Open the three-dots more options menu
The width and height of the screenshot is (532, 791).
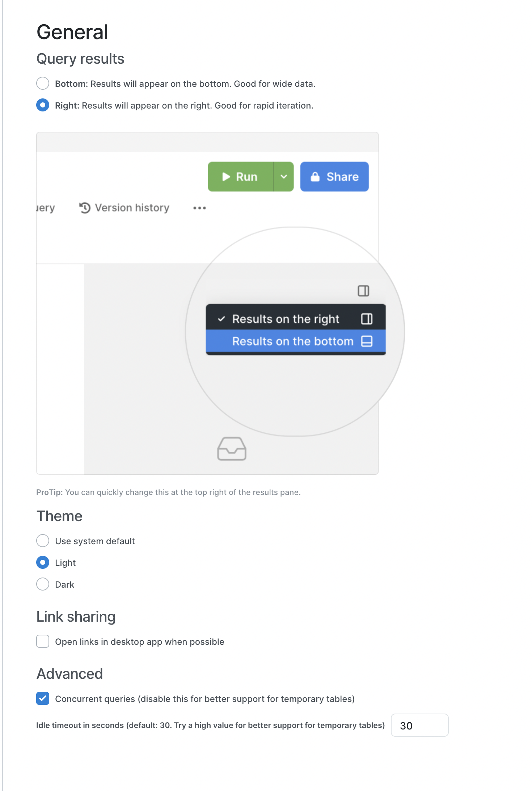tap(199, 208)
